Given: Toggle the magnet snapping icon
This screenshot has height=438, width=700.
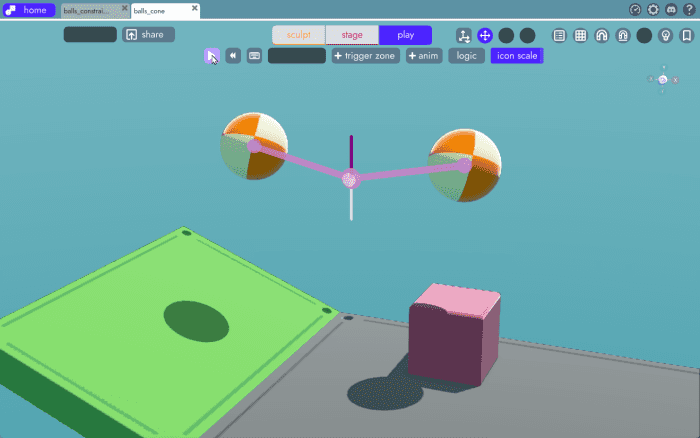Looking at the screenshot, I should [601, 35].
